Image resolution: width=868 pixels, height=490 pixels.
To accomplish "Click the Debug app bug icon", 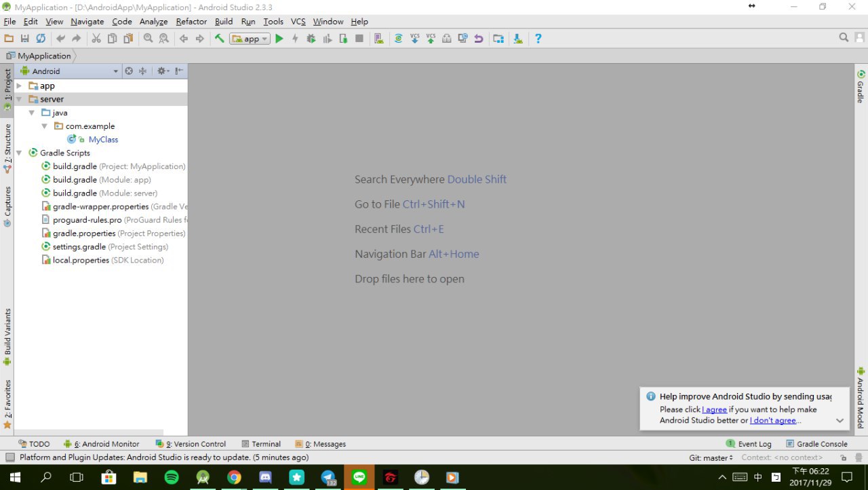I will click(x=311, y=39).
